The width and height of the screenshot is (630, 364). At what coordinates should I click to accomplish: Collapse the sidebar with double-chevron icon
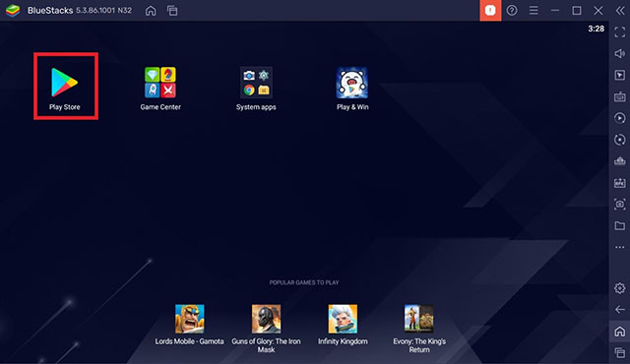[x=620, y=11]
